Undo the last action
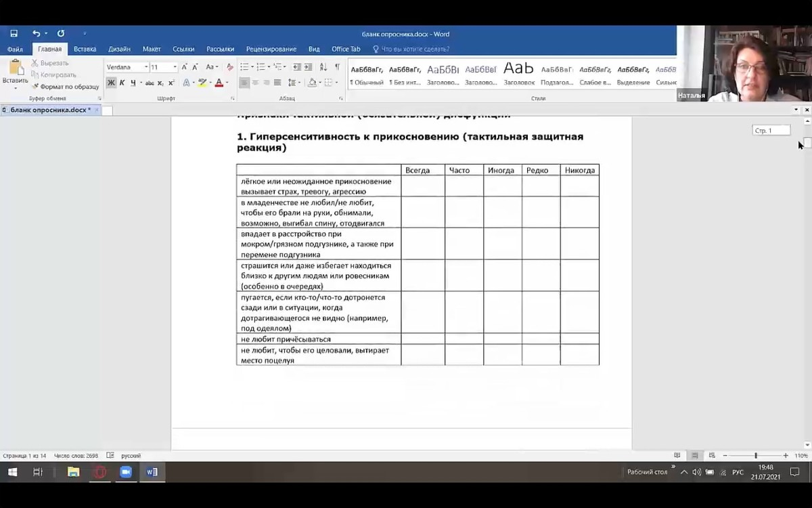Image resolution: width=812 pixels, height=508 pixels. (36, 33)
